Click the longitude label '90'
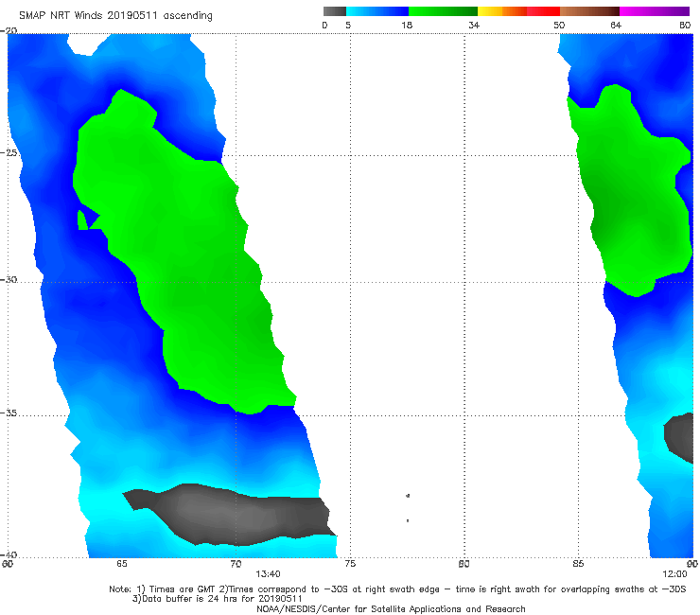Image resolution: width=700 pixels, height=615 pixels. 692,564
